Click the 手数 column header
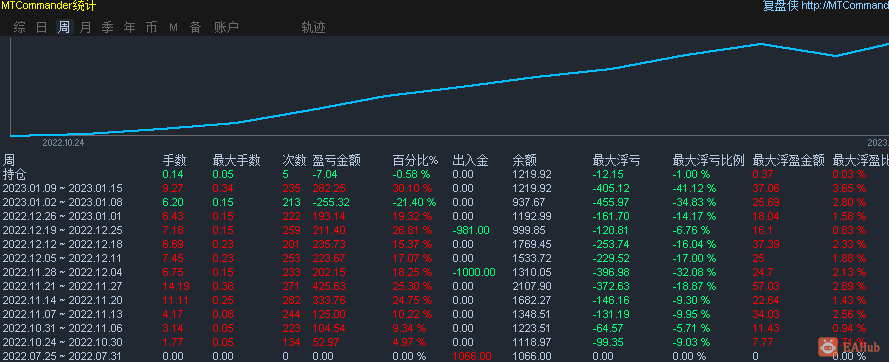 (174, 161)
